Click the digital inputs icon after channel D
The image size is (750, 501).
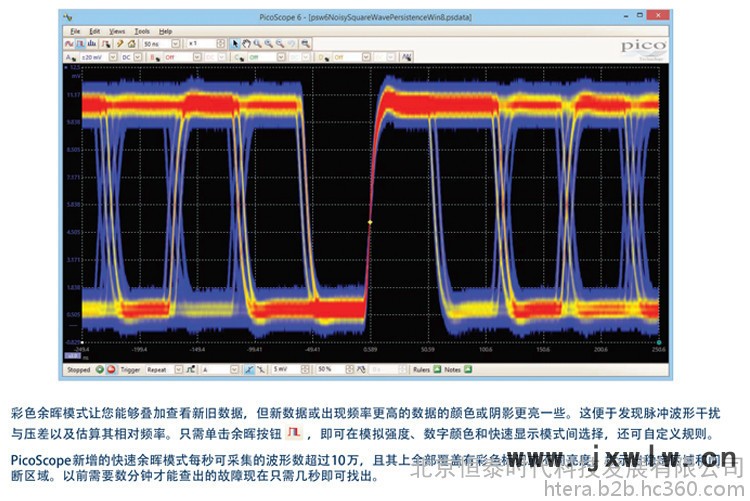pos(407,57)
